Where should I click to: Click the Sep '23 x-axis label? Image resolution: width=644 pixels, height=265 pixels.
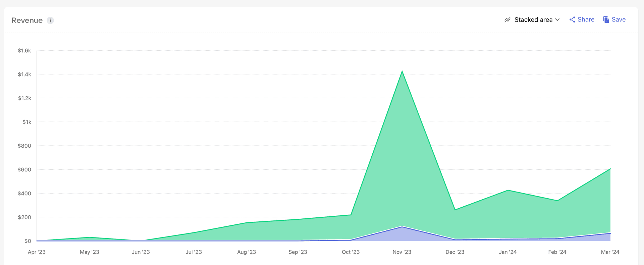[x=298, y=252]
